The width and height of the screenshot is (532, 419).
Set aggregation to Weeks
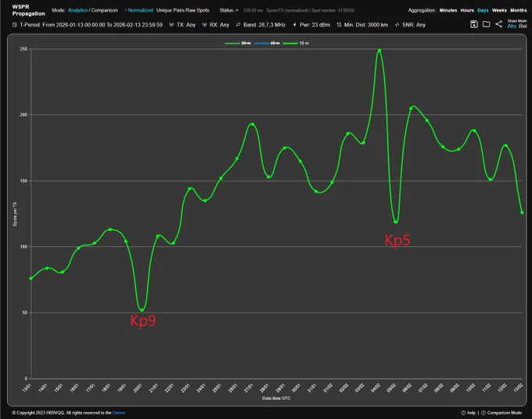pyautogui.click(x=499, y=10)
